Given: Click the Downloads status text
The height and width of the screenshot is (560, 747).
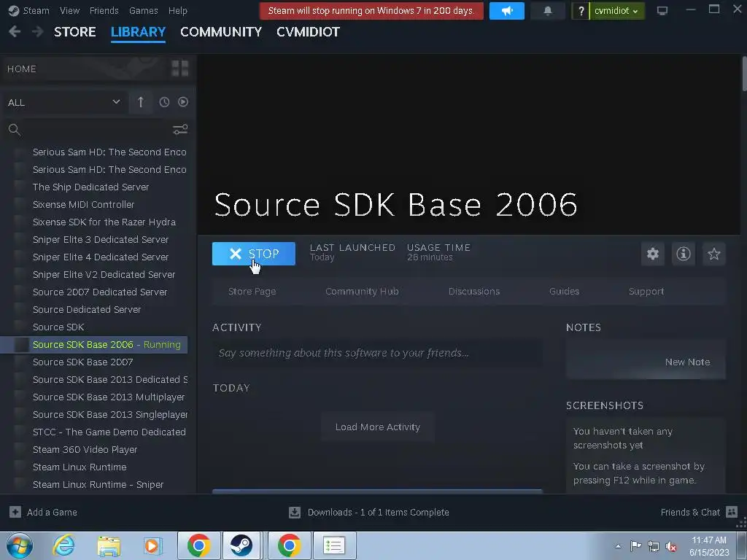Looking at the screenshot, I should 379,513.
